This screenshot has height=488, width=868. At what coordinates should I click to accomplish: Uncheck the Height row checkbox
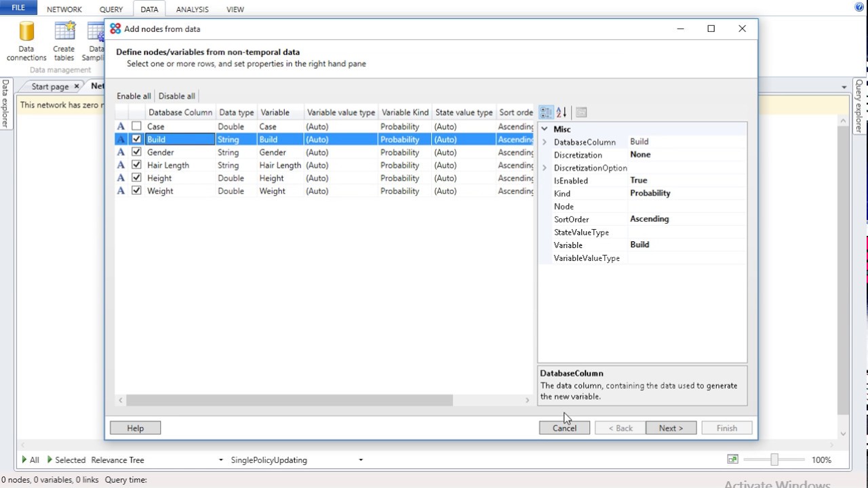pyautogui.click(x=136, y=178)
